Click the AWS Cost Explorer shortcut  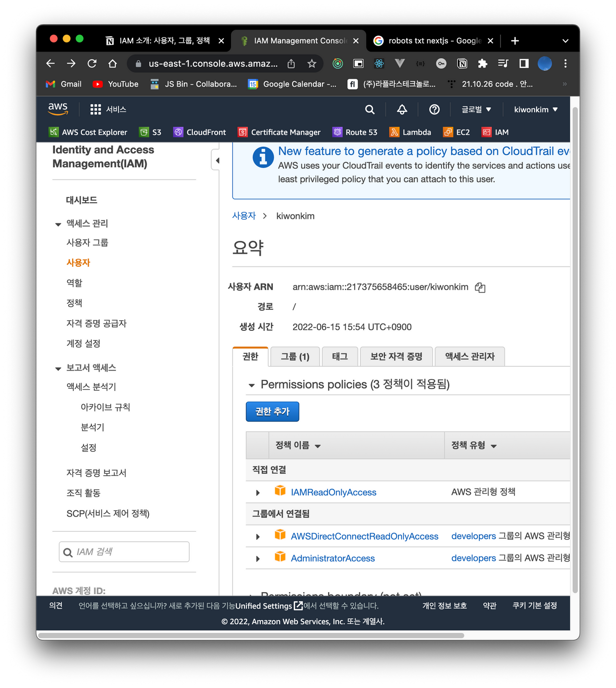[x=88, y=132]
